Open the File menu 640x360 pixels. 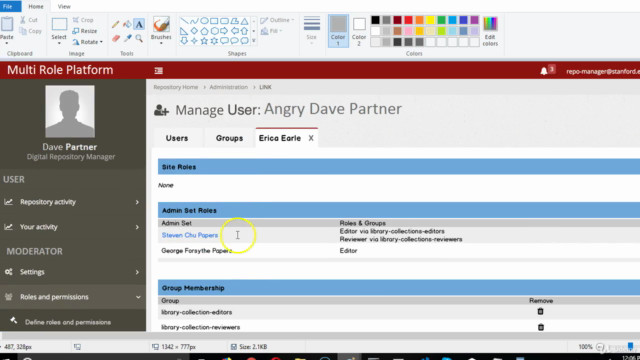(x=9, y=6)
